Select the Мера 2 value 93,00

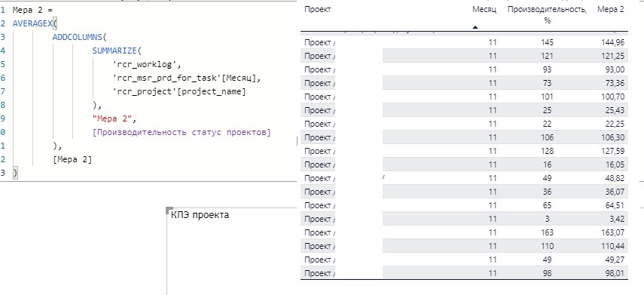point(615,69)
